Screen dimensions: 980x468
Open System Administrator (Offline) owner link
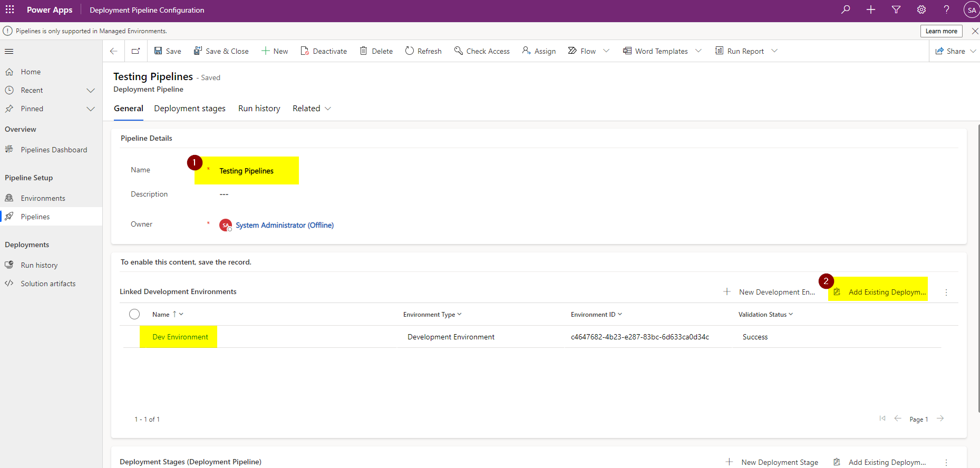point(285,225)
